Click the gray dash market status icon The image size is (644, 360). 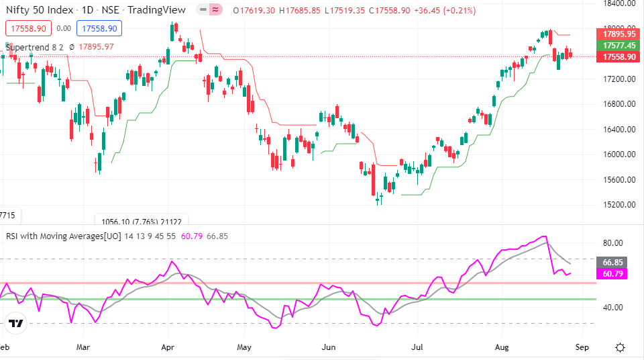[x=202, y=10]
